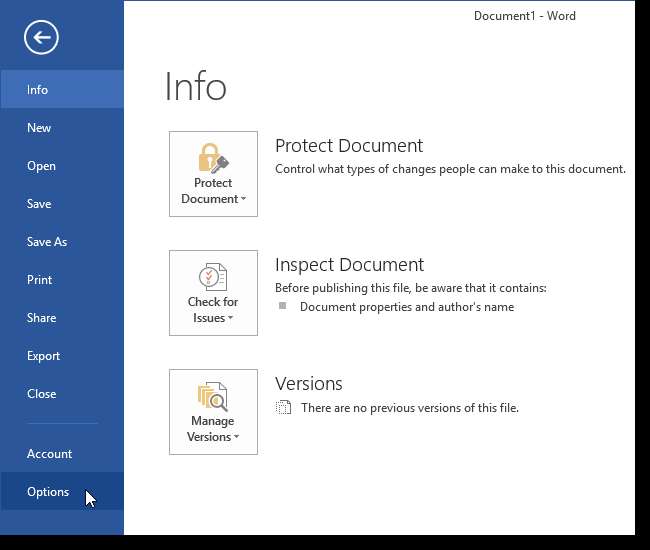Viewport: 650px width, 550px height.
Task: Click the Protect Document padlock icon
Action: (x=213, y=158)
